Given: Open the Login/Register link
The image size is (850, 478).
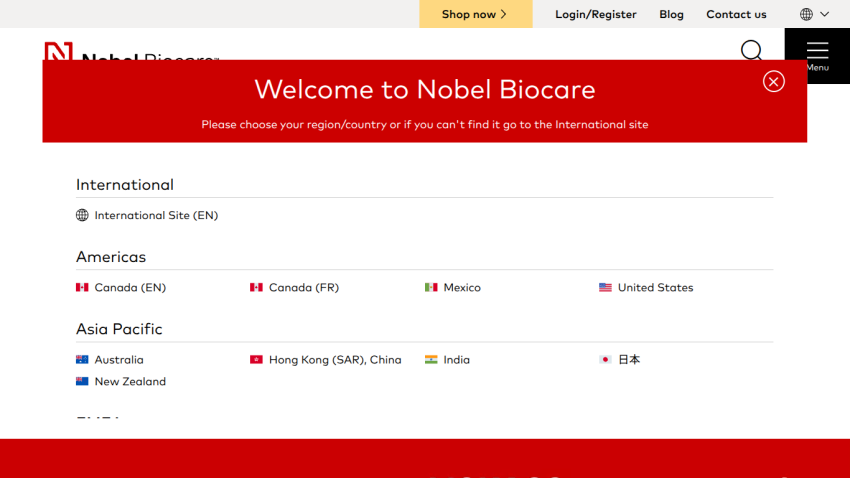Looking at the screenshot, I should tap(595, 14).
